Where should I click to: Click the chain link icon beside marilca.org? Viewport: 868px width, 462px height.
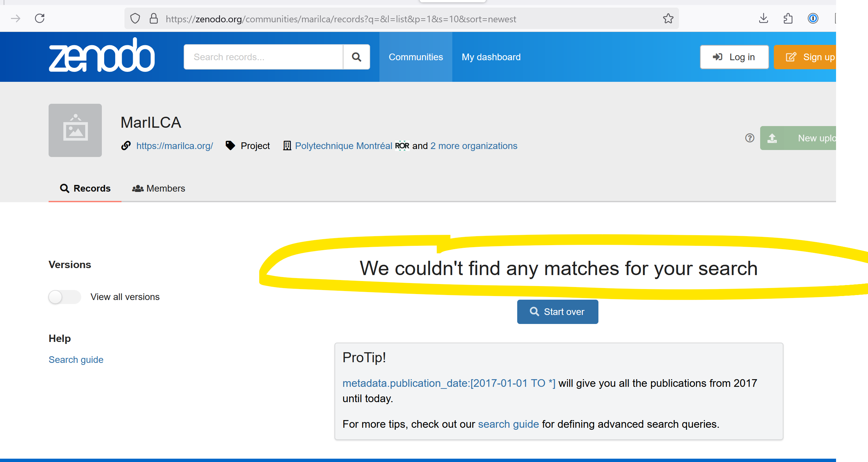click(126, 146)
